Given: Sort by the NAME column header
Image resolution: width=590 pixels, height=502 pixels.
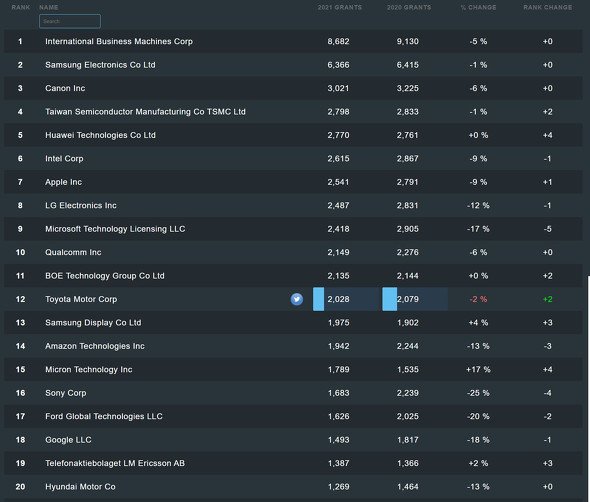Looking at the screenshot, I should (49, 7).
